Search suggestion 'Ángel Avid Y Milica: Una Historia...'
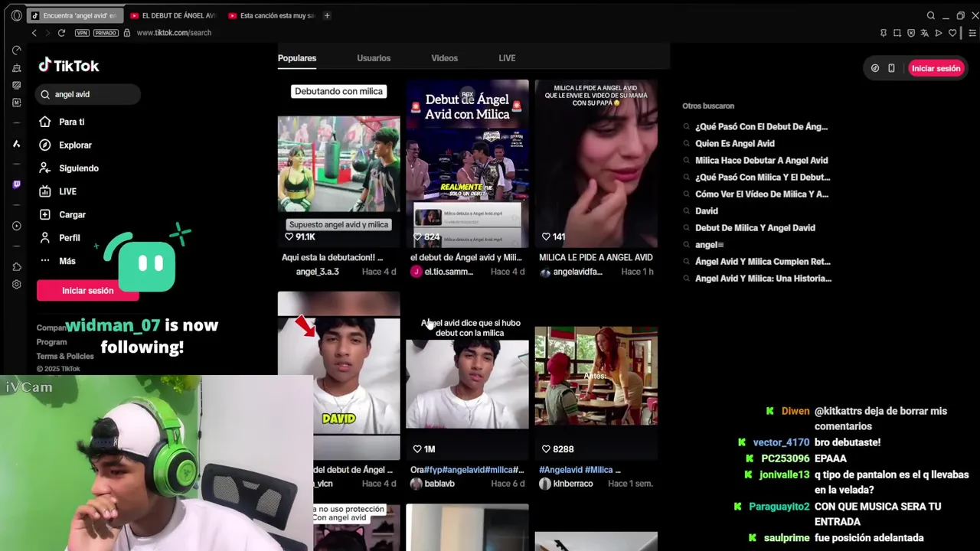 click(763, 278)
